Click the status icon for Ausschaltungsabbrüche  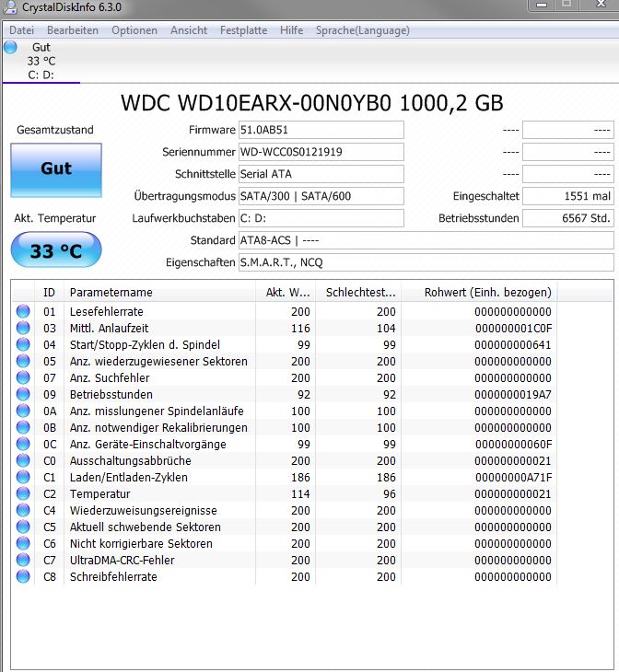[x=23, y=460]
